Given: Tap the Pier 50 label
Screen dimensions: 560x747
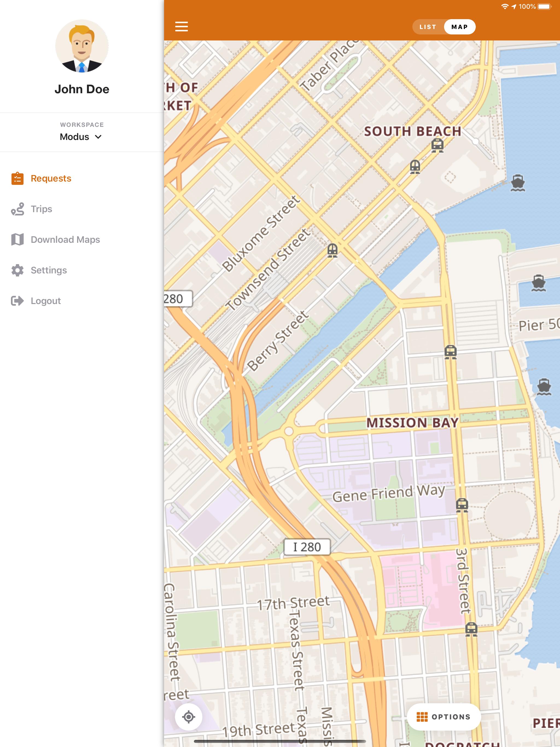Looking at the screenshot, I should coord(539,325).
